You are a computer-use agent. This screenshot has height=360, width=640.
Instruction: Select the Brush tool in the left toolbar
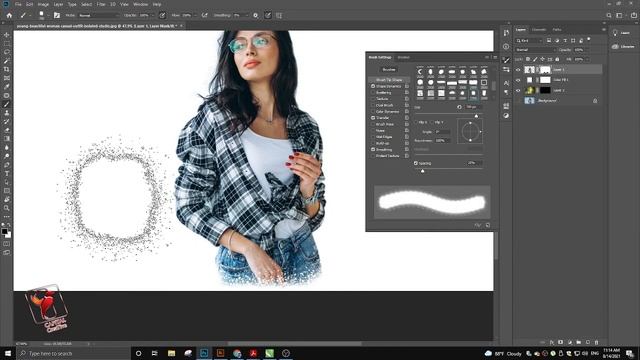point(7,104)
